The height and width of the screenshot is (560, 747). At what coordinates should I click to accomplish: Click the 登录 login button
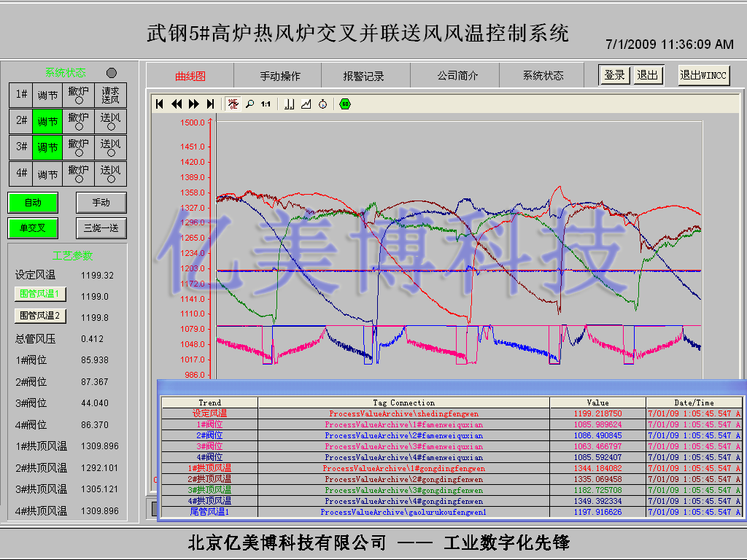(x=614, y=75)
